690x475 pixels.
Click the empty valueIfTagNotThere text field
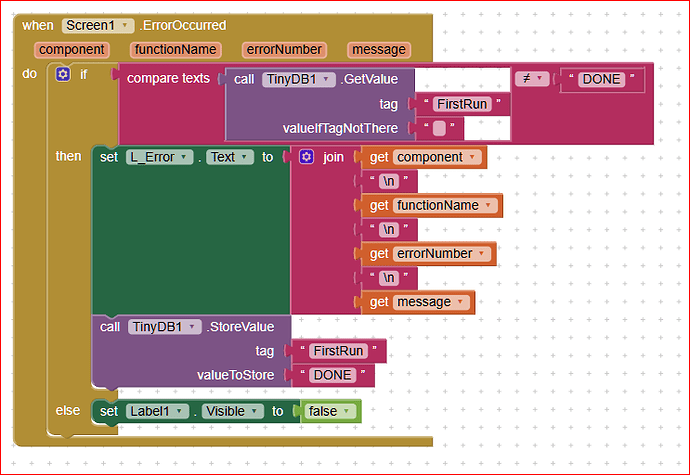point(439,127)
